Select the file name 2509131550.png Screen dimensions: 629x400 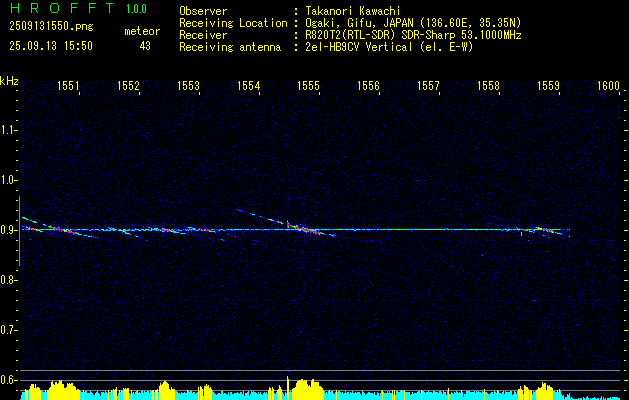(x=51, y=27)
